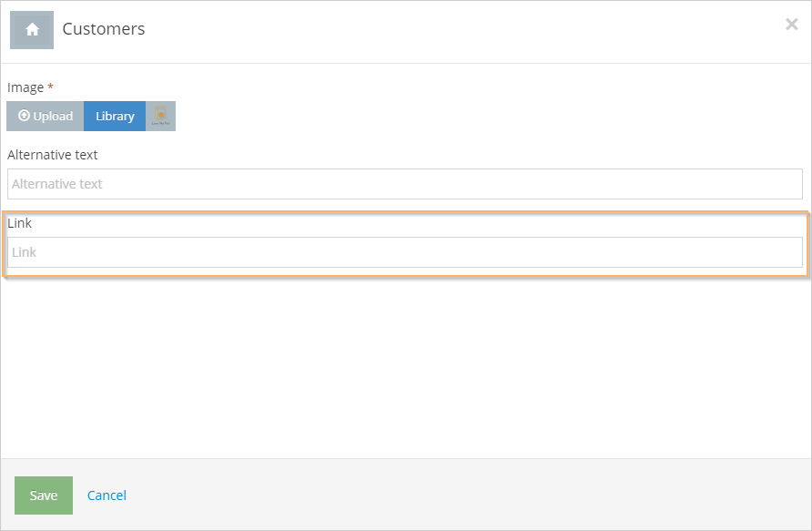Open the image Library
812x531 pixels.
(115, 116)
